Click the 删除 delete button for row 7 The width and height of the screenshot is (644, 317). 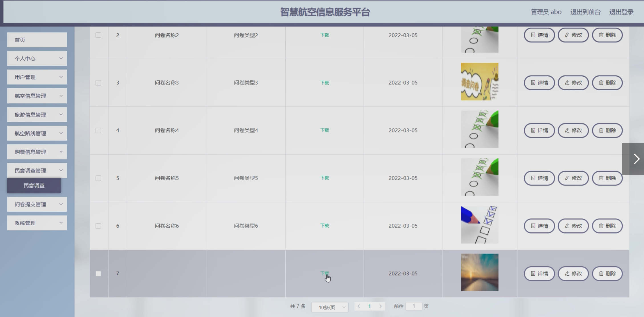[607, 273]
